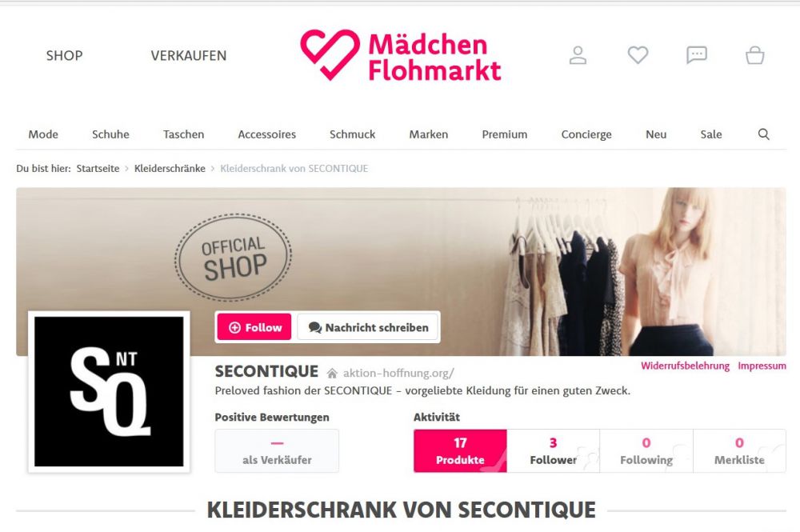Switch to the Merkliste tab

(739, 451)
